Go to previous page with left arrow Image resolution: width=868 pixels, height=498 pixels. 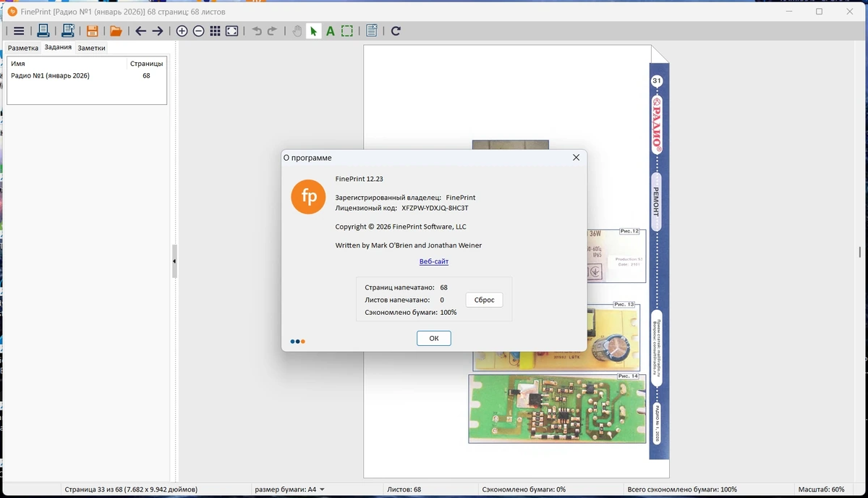click(140, 31)
